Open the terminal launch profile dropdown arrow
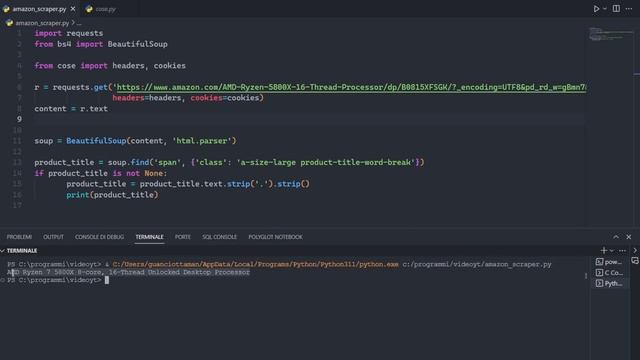This screenshot has height=360, width=640. (x=612, y=251)
